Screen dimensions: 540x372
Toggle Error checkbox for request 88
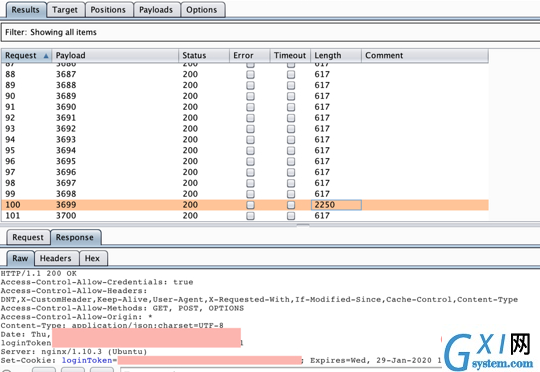click(x=250, y=74)
